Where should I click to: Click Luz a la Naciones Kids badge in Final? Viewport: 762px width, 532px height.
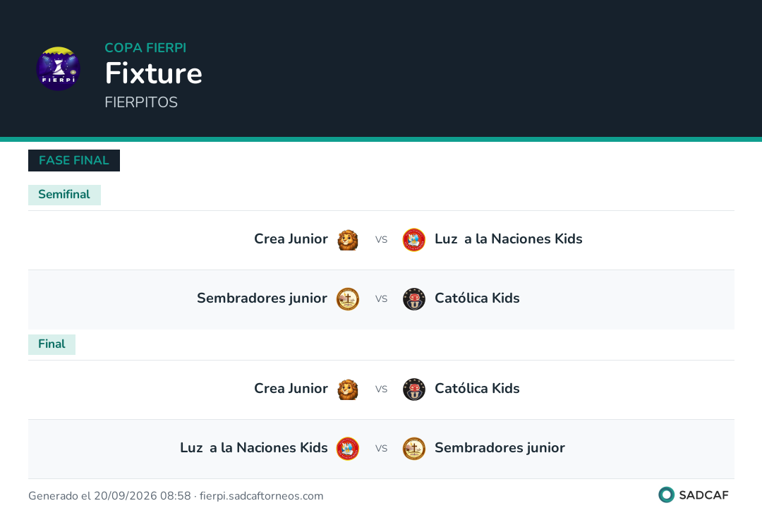(x=347, y=449)
